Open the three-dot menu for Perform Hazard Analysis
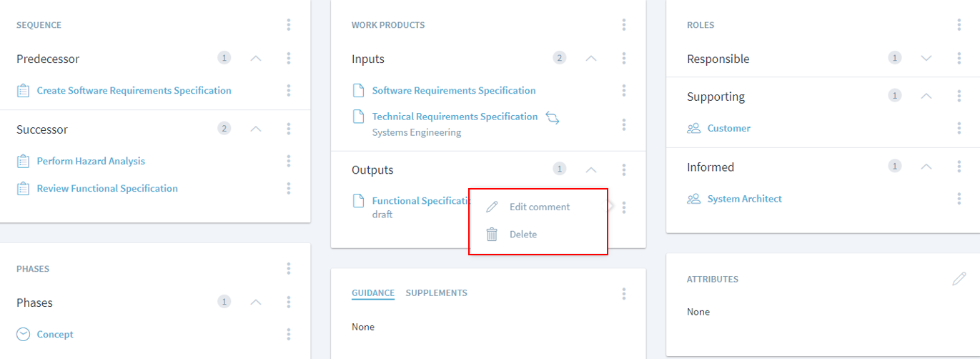980x359 pixels. pyautogui.click(x=289, y=161)
